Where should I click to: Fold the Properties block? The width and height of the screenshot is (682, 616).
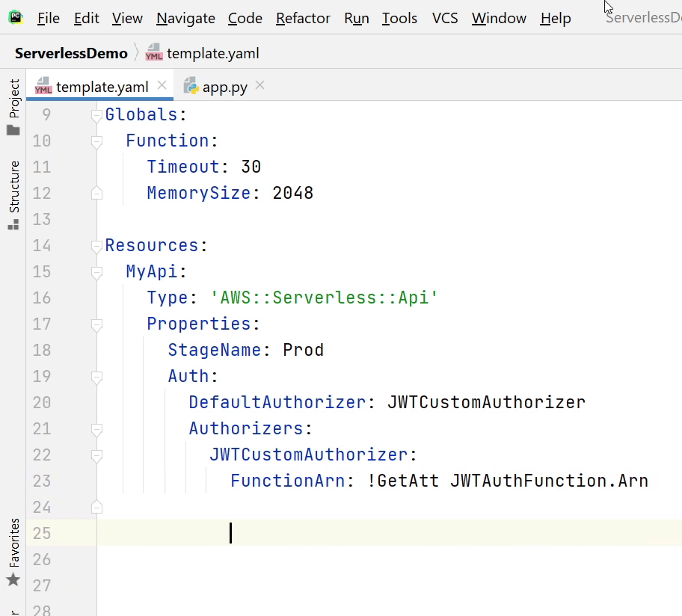pos(96,324)
